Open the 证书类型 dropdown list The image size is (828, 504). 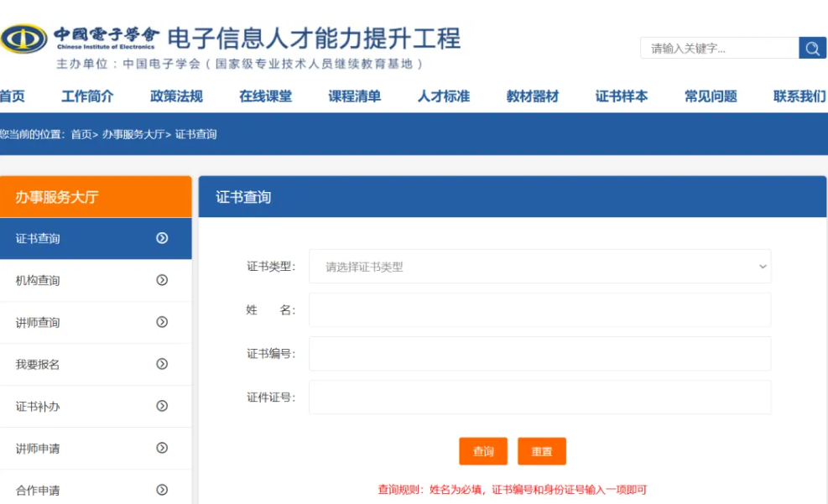pos(539,267)
